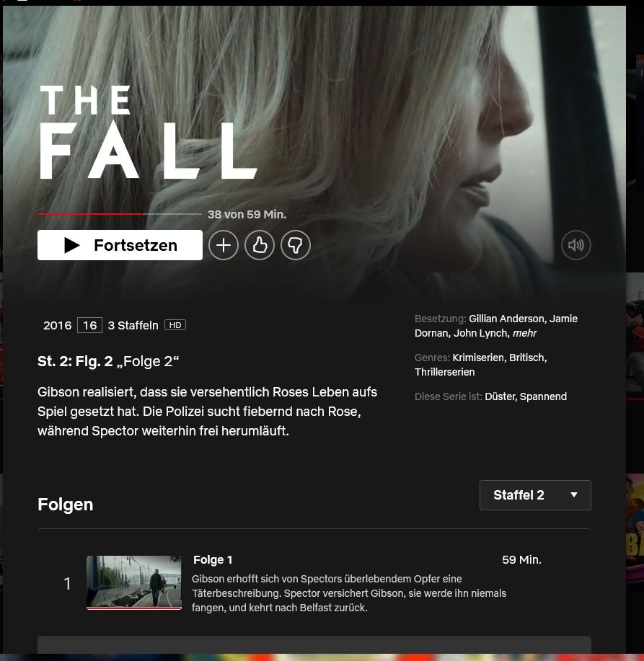This screenshot has height=661, width=644.
Task: Play Folge 1 episode thumbnail
Action: pos(134,582)
